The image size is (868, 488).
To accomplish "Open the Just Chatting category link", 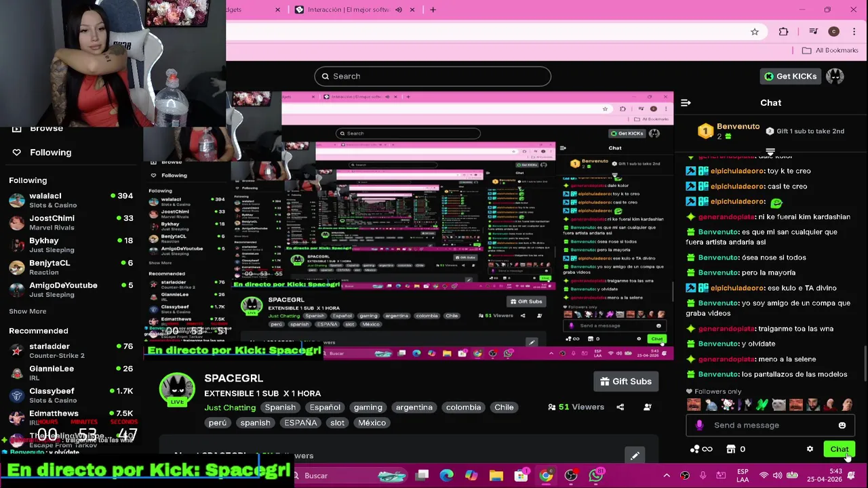I will point(230,407).
